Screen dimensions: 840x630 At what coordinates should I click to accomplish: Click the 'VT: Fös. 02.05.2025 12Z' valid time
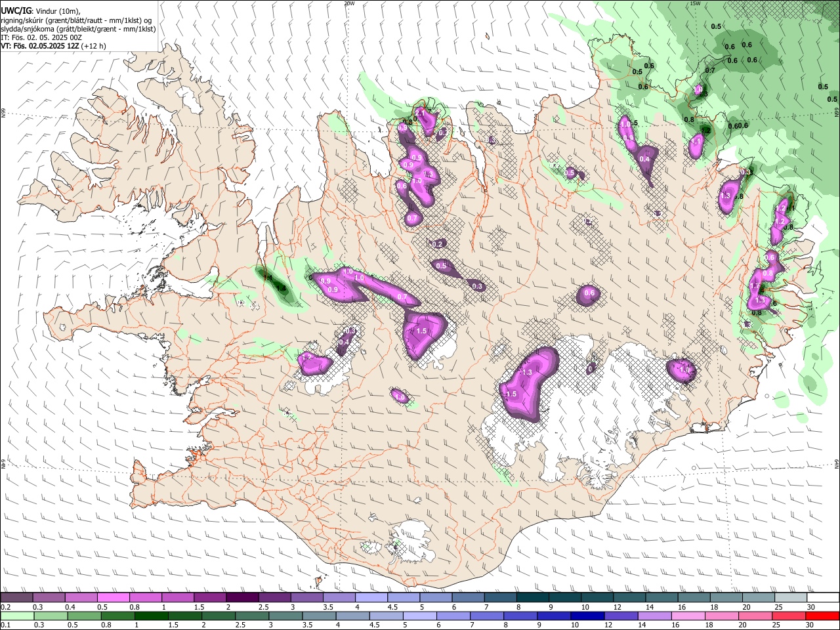pos(39,46)
